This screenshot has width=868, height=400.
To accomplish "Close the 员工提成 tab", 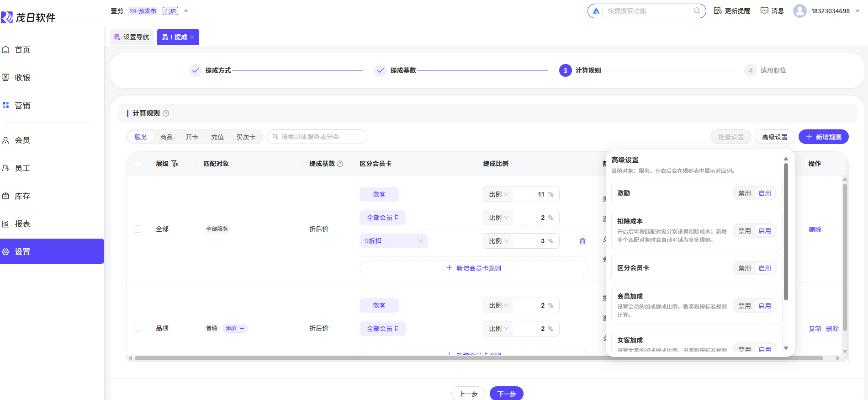I will 192,37.
